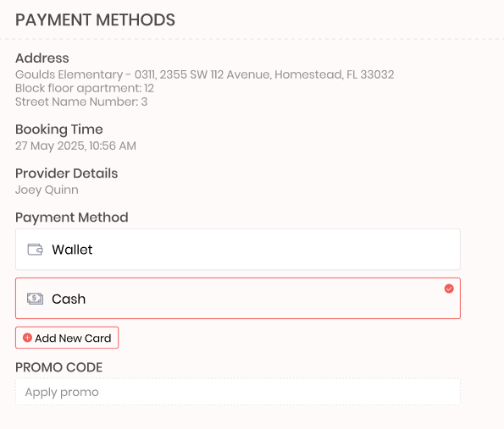Click the cash banknote icon
This screenshot has height=429, width=504.
pos(35,299)
